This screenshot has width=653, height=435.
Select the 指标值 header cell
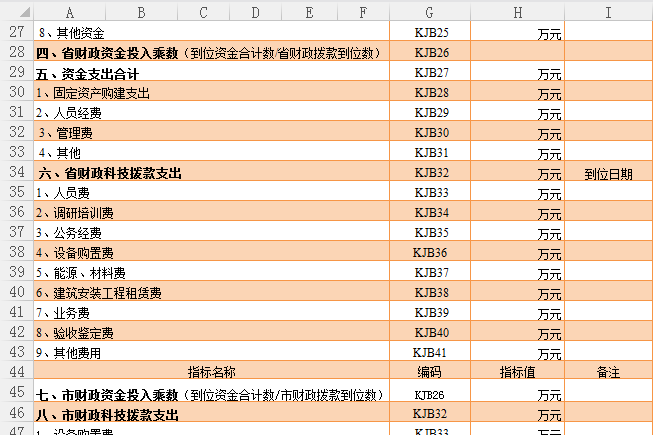pos(520,372)
